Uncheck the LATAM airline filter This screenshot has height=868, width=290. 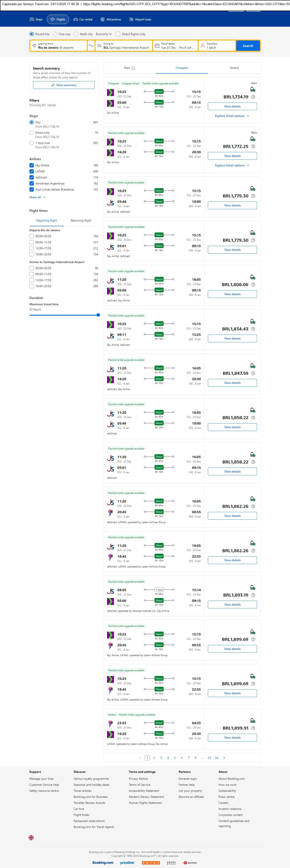pos(32,172)
